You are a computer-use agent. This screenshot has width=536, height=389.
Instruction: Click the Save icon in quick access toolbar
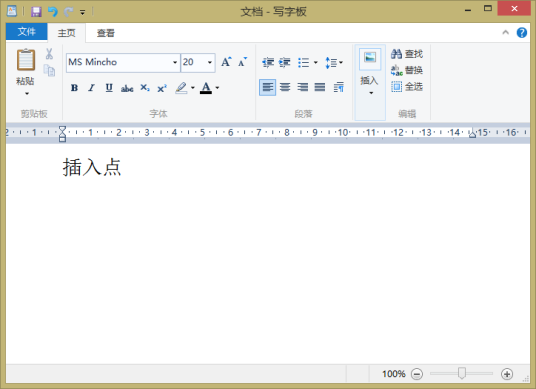pos(36,12)
